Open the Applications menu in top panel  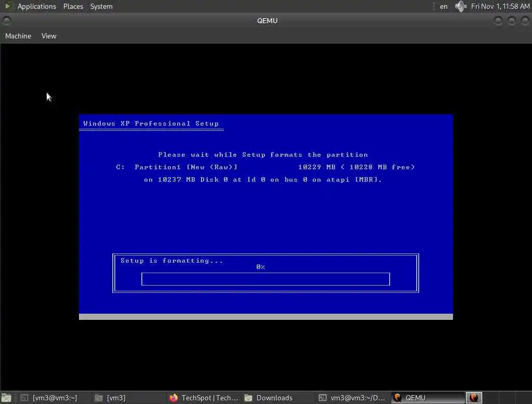tap(37, 6)
